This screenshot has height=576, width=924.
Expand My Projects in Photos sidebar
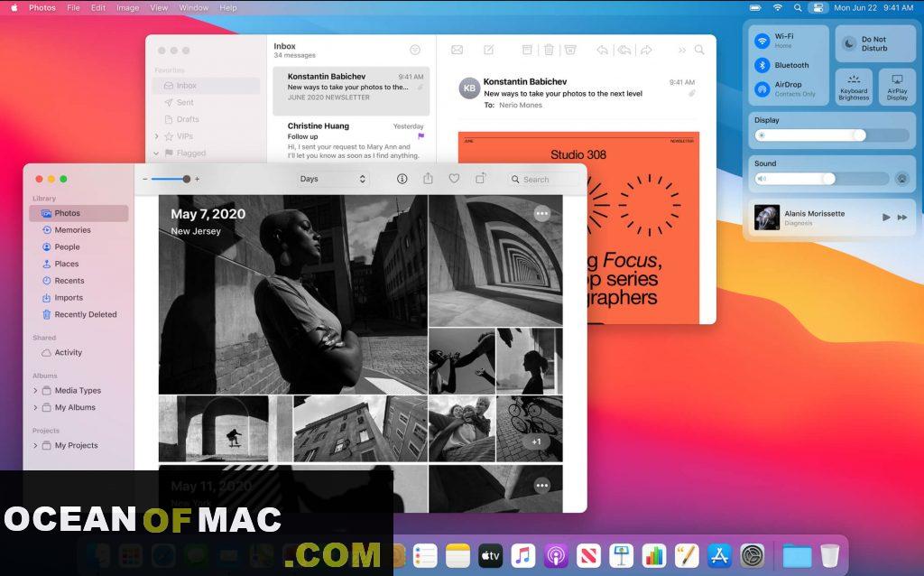coord(35,446)
